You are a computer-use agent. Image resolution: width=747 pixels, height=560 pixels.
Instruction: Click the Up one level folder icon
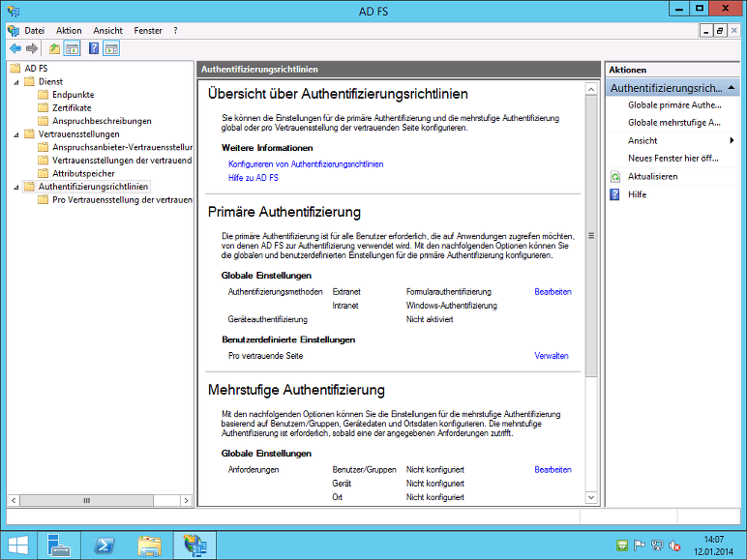click(x=55, y=48)
